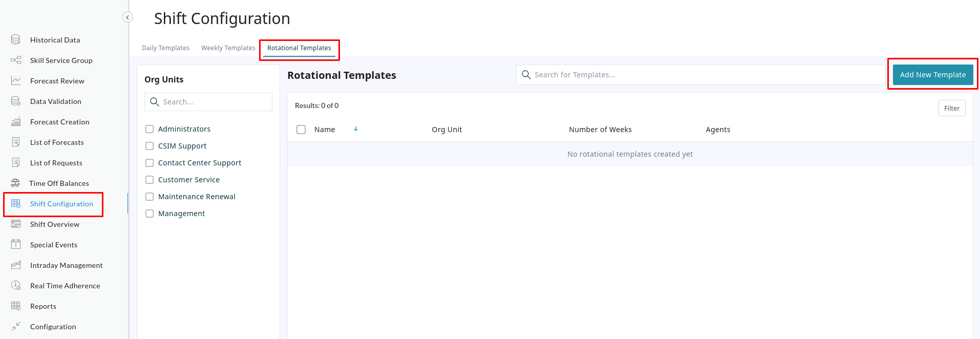Select the Time Off Balances umbrella icon

(x=15, y=183)
